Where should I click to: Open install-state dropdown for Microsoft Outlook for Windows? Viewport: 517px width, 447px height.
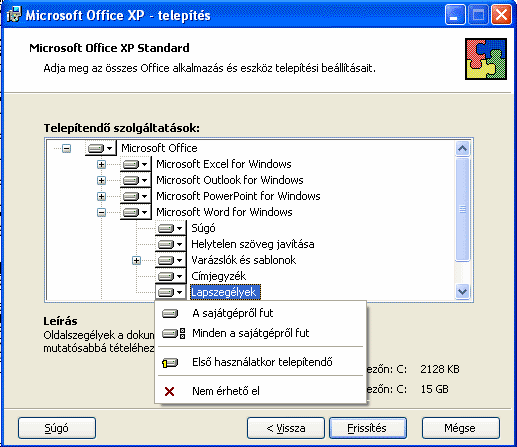tap(135, 180)
